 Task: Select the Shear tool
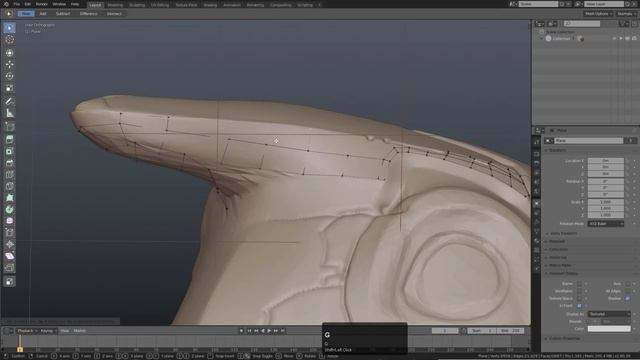pyautogui.click(x=9, y=256)
